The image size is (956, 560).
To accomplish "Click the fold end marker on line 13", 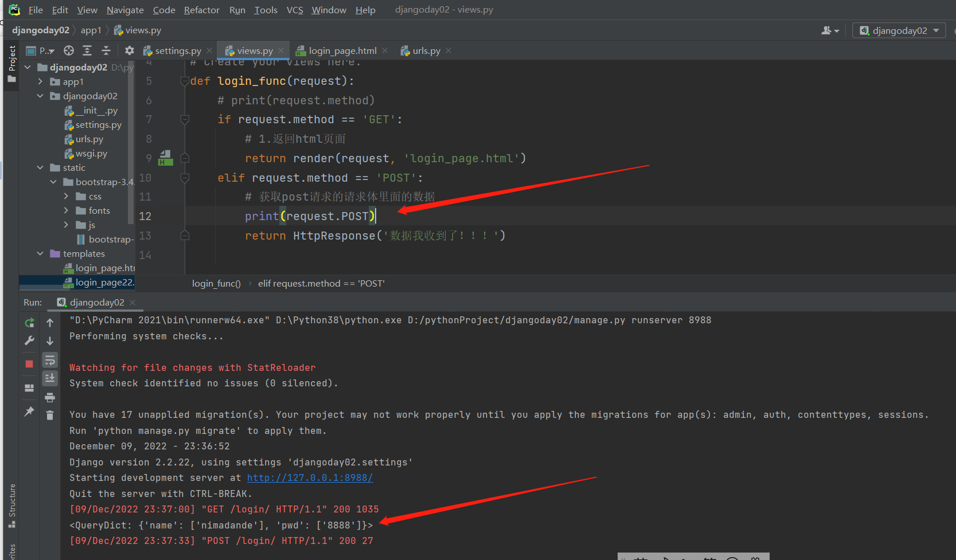I will click(185, 235).
